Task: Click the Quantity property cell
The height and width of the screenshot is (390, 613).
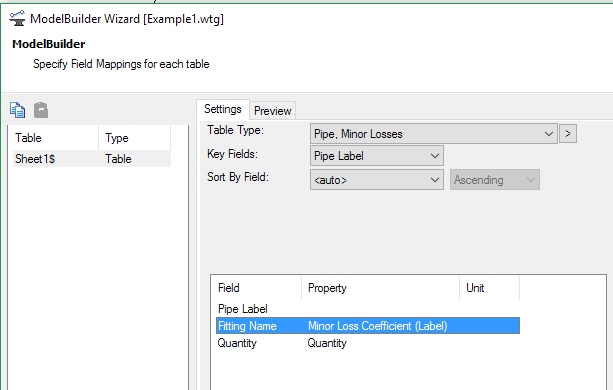Action: click(x=327, y=343)
